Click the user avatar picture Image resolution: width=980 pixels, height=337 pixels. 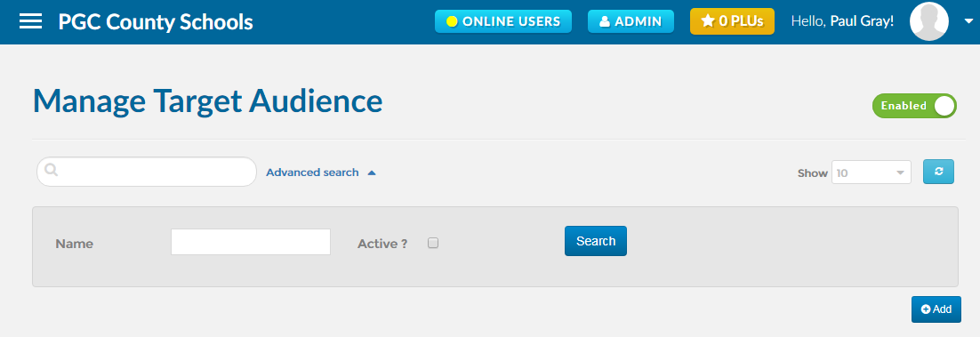928,21
